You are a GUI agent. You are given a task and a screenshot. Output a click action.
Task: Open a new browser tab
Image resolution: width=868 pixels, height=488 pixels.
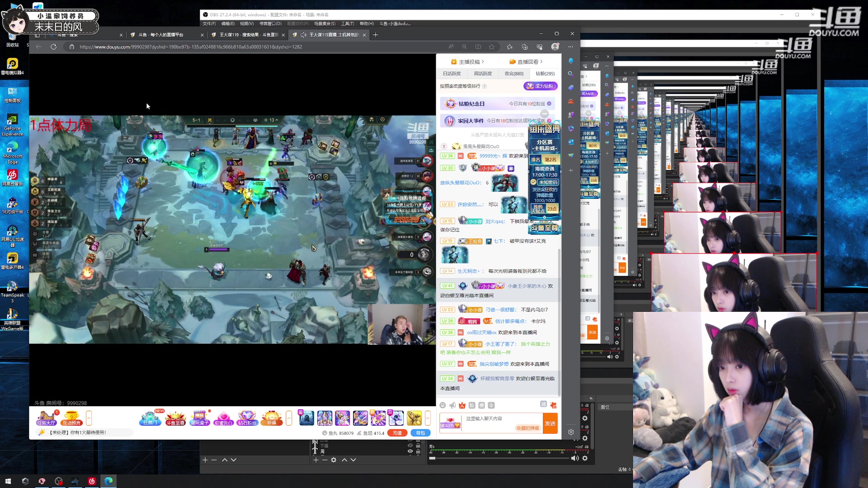375,35
